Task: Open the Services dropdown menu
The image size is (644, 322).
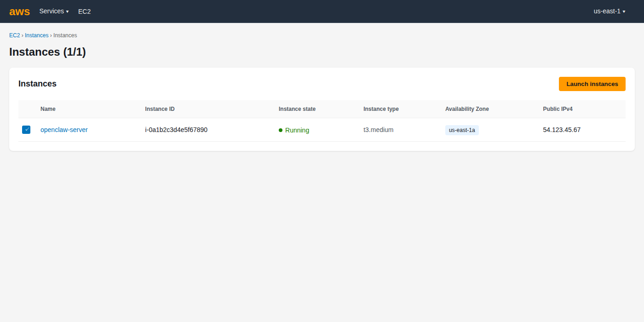Action: coord(54,11)
